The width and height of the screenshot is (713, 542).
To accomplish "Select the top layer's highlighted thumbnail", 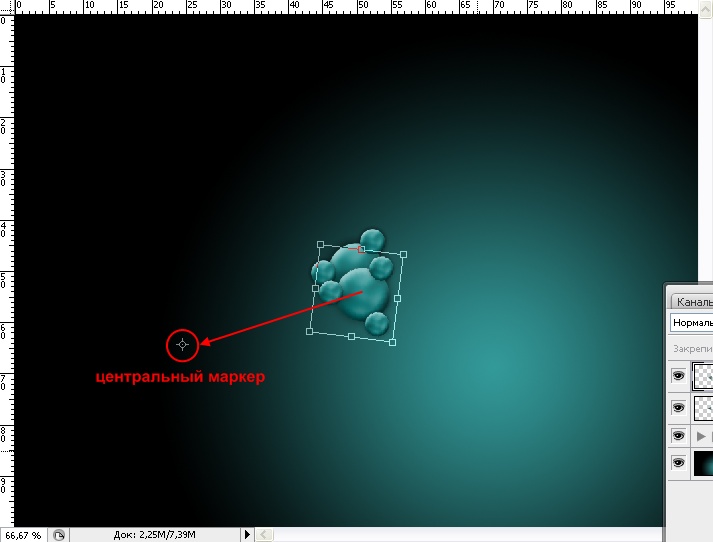I will point(703,376).
